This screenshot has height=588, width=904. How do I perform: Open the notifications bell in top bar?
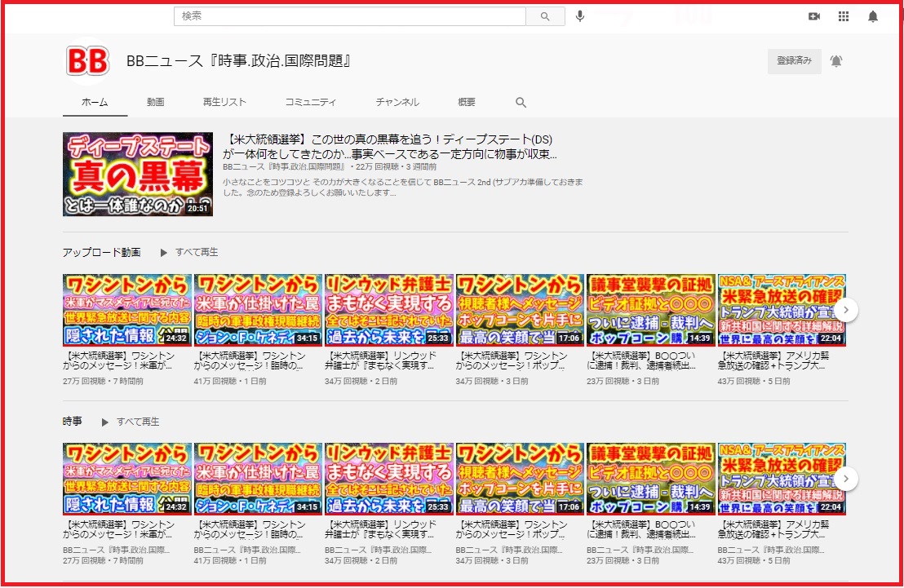point(873,16)
